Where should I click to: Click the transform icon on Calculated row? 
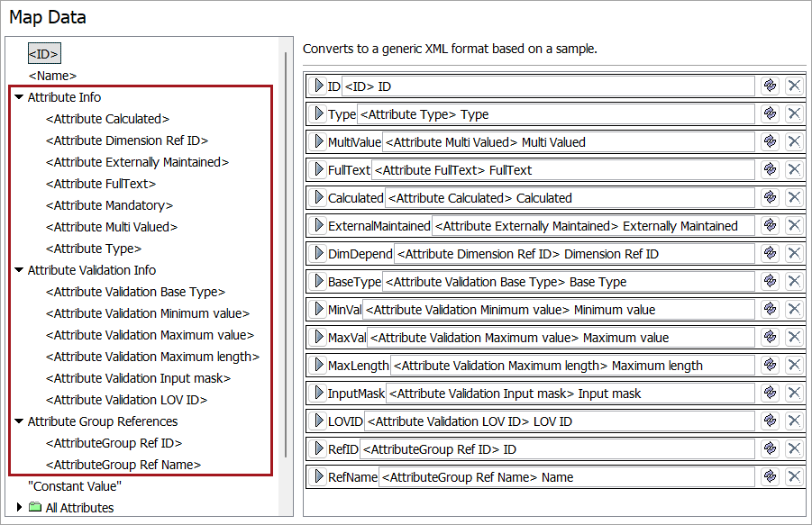770,197
